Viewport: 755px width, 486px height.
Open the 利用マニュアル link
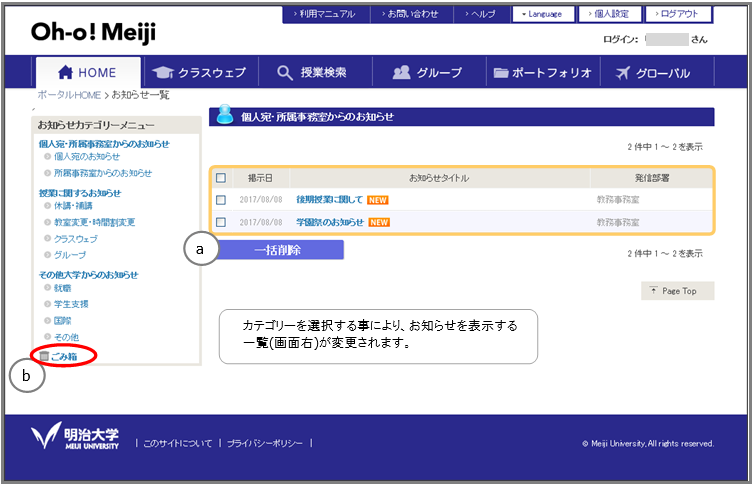tap(325, 14)
